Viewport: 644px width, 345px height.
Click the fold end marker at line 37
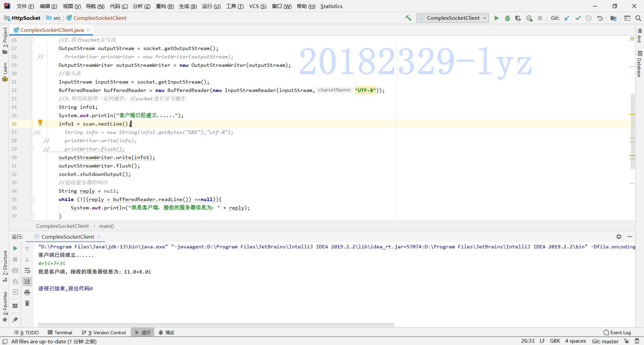point(32,216)
